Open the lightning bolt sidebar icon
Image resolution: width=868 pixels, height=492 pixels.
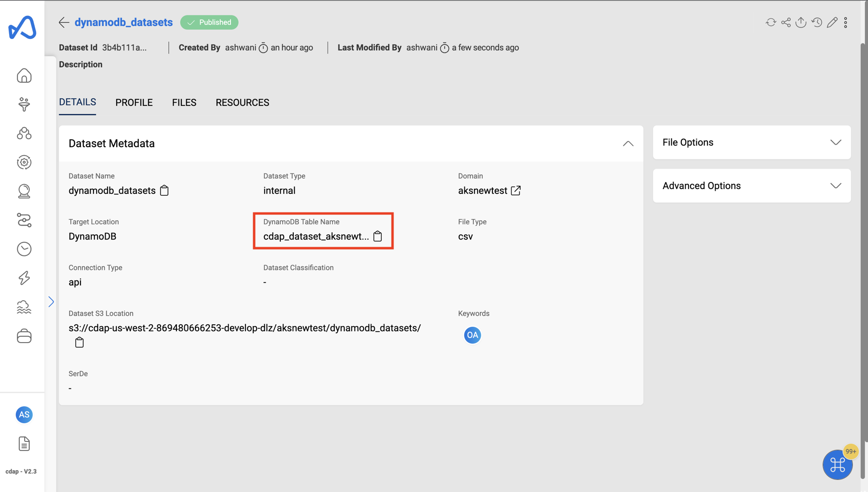24,278
